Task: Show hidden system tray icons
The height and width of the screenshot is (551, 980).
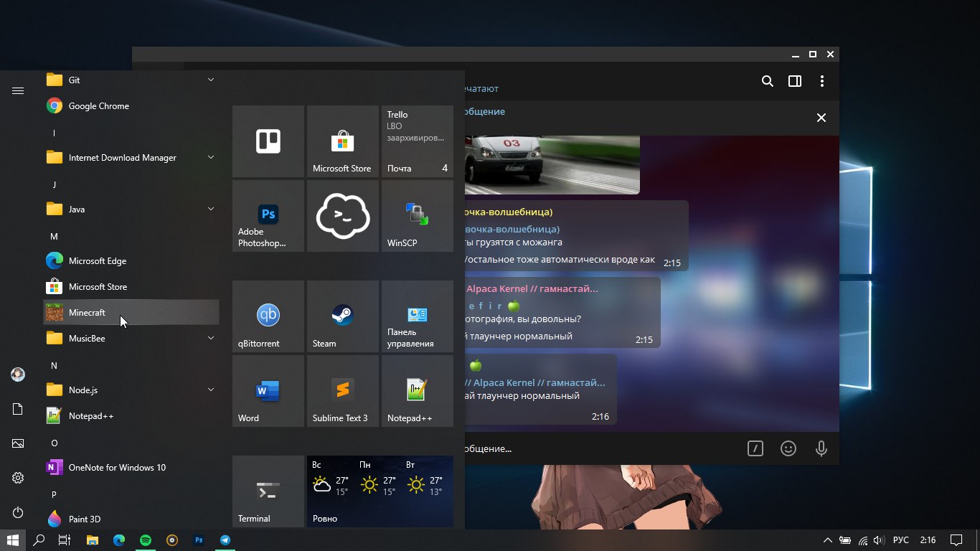Action: coord(827,540)
